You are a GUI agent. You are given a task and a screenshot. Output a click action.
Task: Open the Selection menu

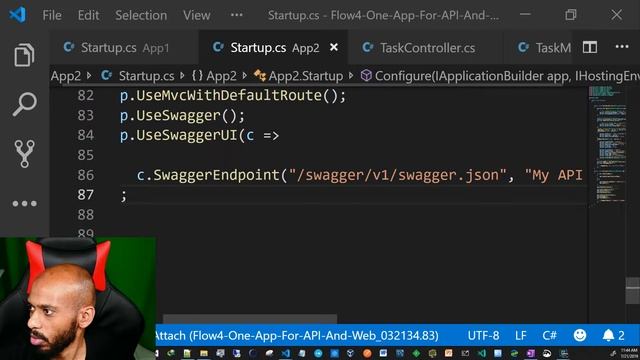141,16
